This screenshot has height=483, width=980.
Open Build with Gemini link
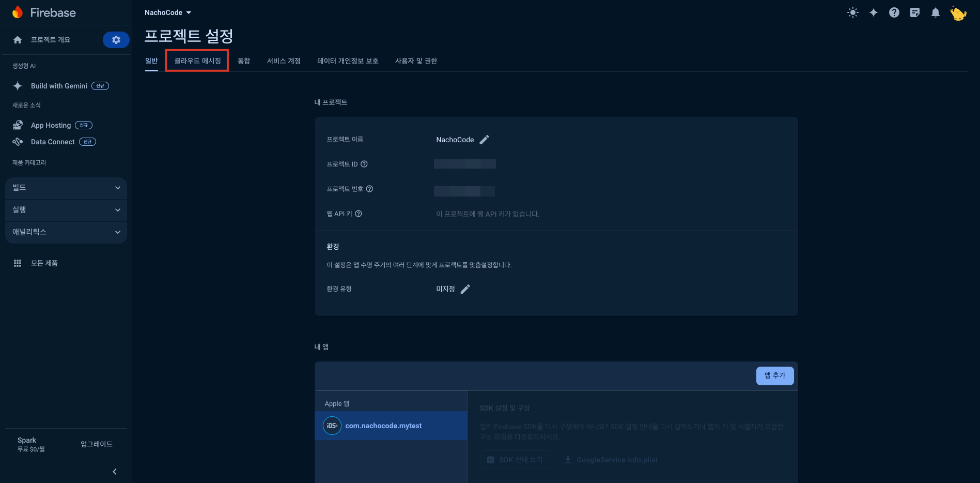(59, 86)
